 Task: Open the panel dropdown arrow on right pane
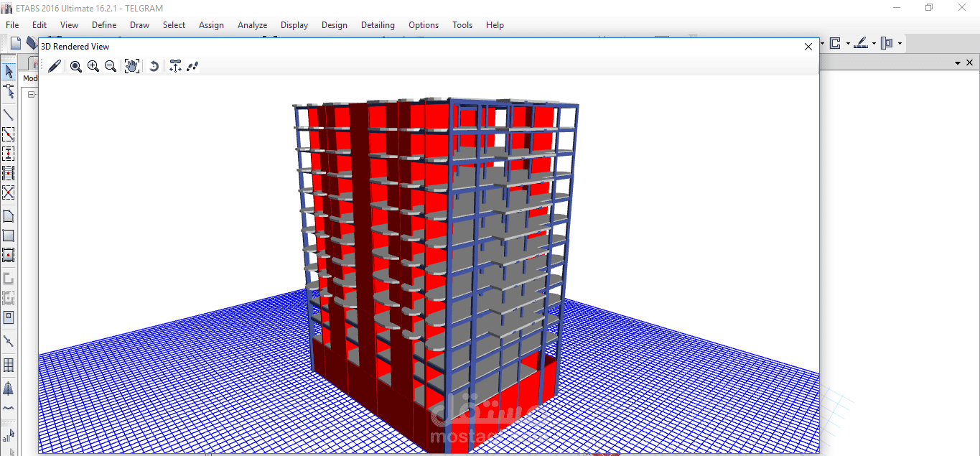(x=958, y=63)
